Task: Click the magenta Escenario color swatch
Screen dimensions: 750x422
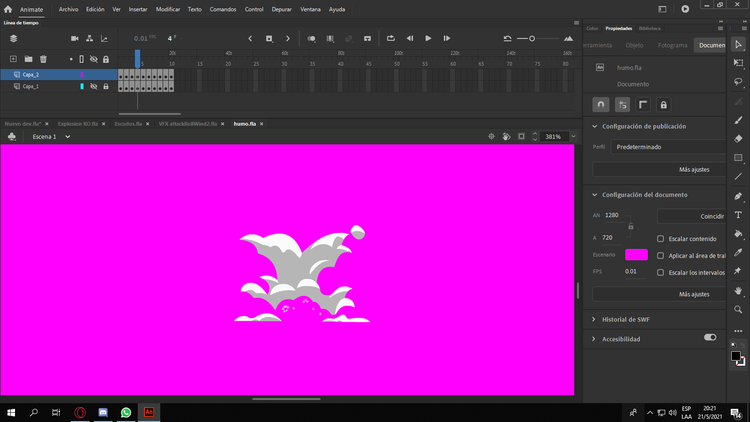Action: click(636, 255)
